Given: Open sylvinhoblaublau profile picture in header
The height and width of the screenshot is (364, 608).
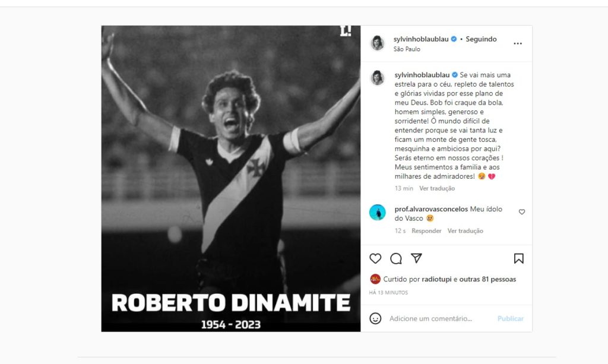Looking at the screenshot, I should 378,43.
